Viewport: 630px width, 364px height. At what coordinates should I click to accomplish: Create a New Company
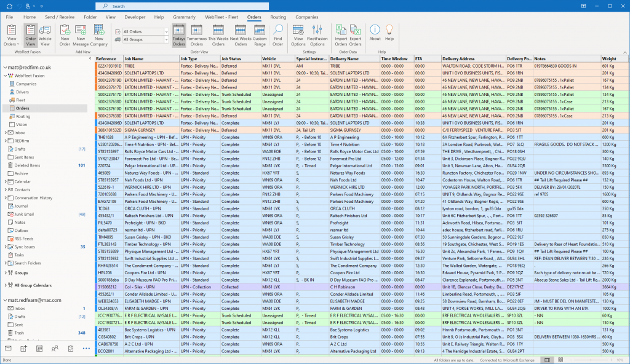(x=99, y=35)
